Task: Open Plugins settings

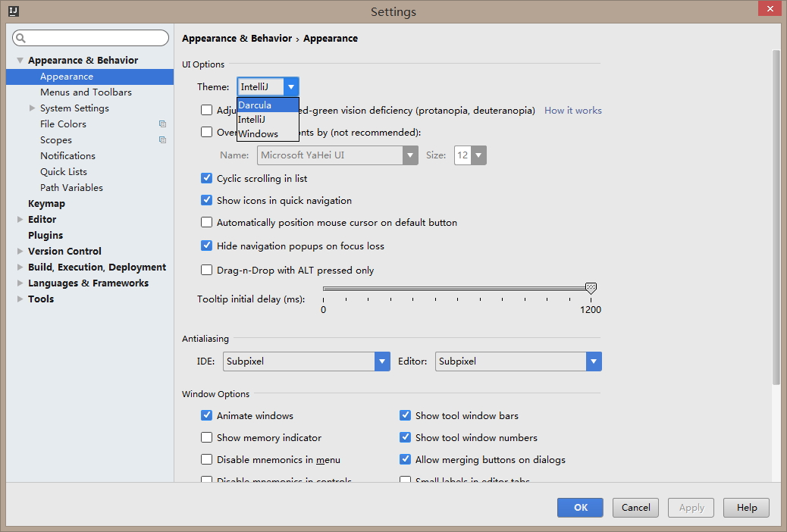Action: click(45, 236)
